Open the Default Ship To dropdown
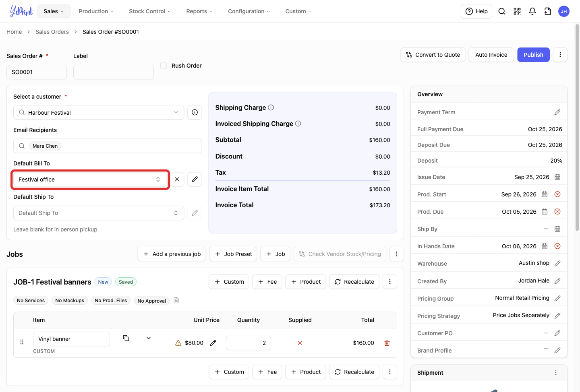 click(x=99, y=213)
